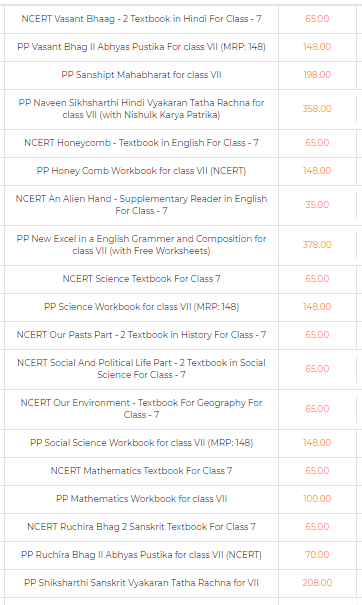
Task: Open PP Honey Comb Workbook item
Action: [141, 171]
